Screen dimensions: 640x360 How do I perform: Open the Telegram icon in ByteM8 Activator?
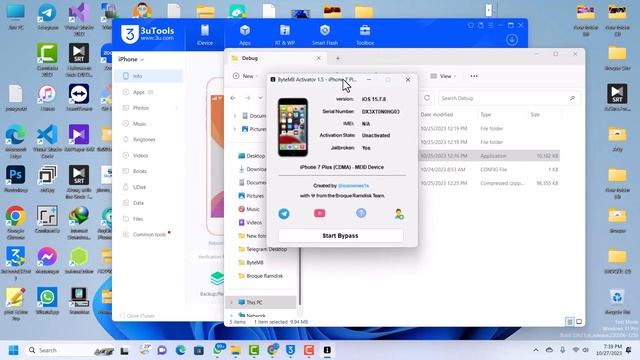(284, 213)
